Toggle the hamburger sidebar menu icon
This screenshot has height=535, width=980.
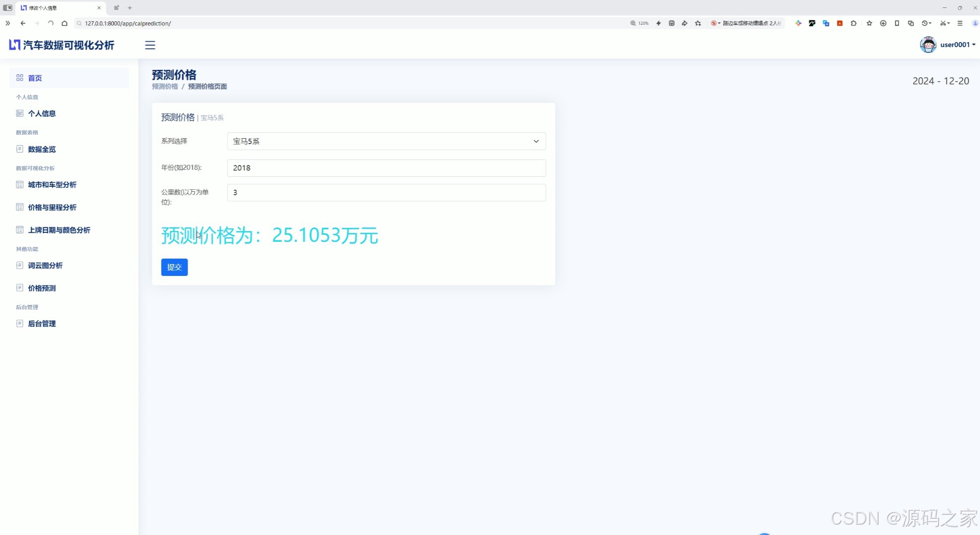(150, 45)
